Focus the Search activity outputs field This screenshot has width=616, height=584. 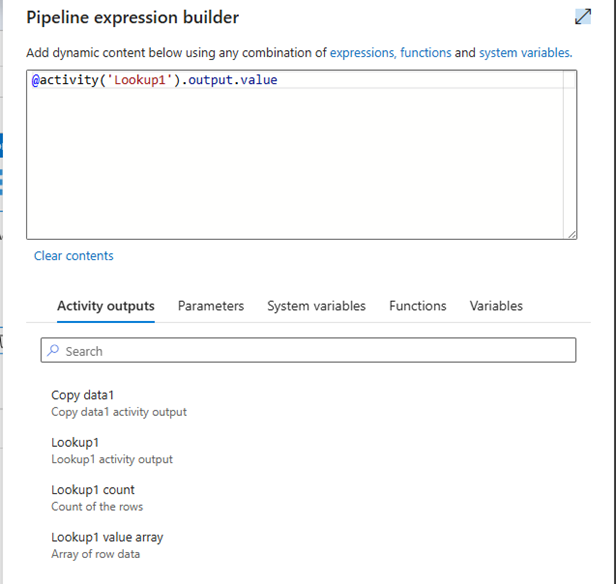(x=308, y=350)
